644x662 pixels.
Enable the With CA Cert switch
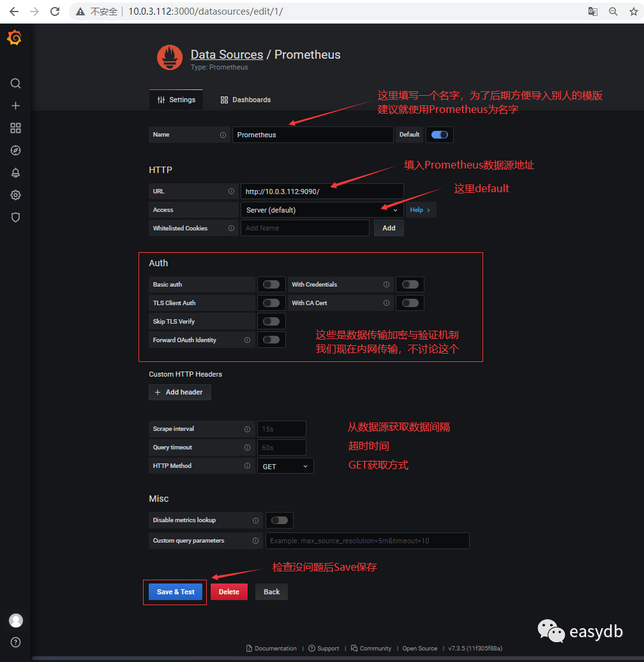coord(410,303)
